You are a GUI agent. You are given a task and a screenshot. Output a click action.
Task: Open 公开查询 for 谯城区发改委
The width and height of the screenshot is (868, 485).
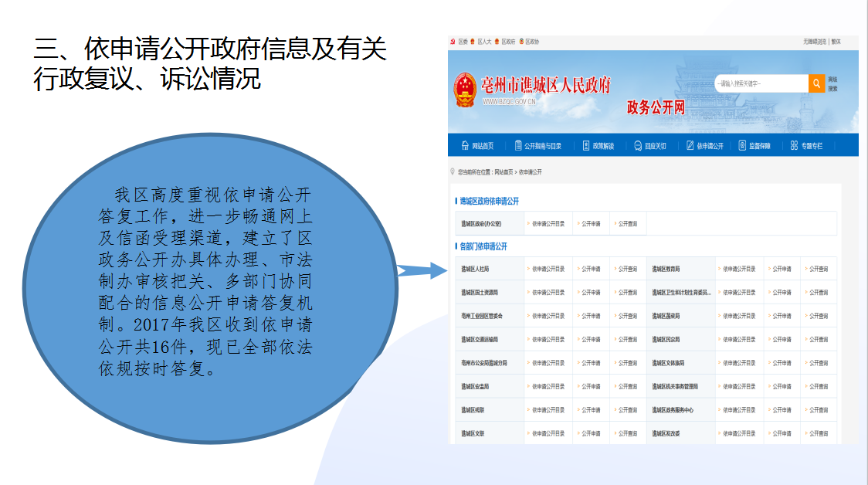819,433
